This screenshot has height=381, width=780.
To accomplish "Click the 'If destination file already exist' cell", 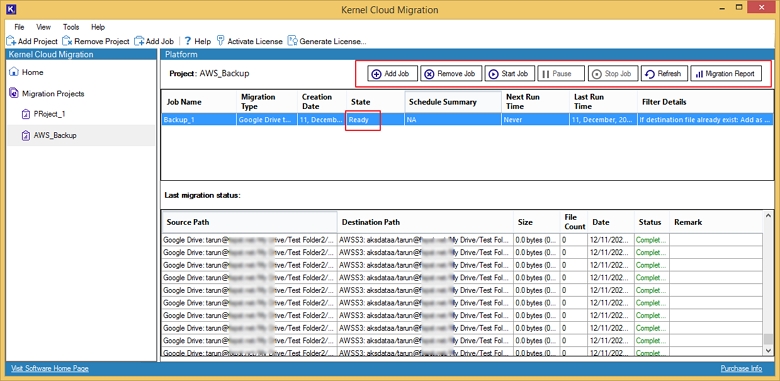I will [705, 120].
